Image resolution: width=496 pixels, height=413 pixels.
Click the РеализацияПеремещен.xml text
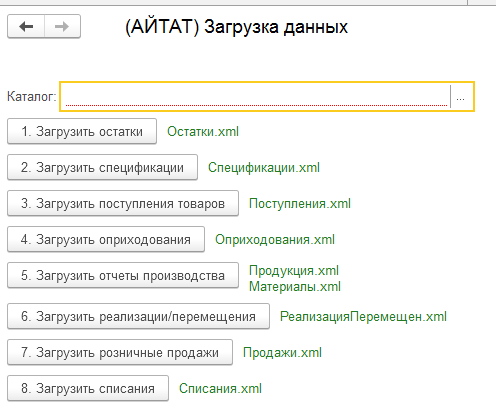[x=363, y=316]
